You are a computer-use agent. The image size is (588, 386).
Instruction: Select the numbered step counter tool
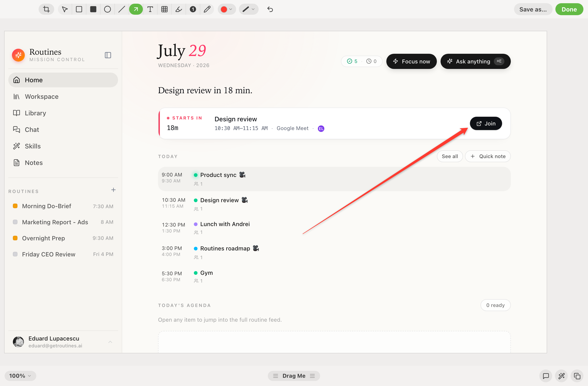[x=193, y=9]
